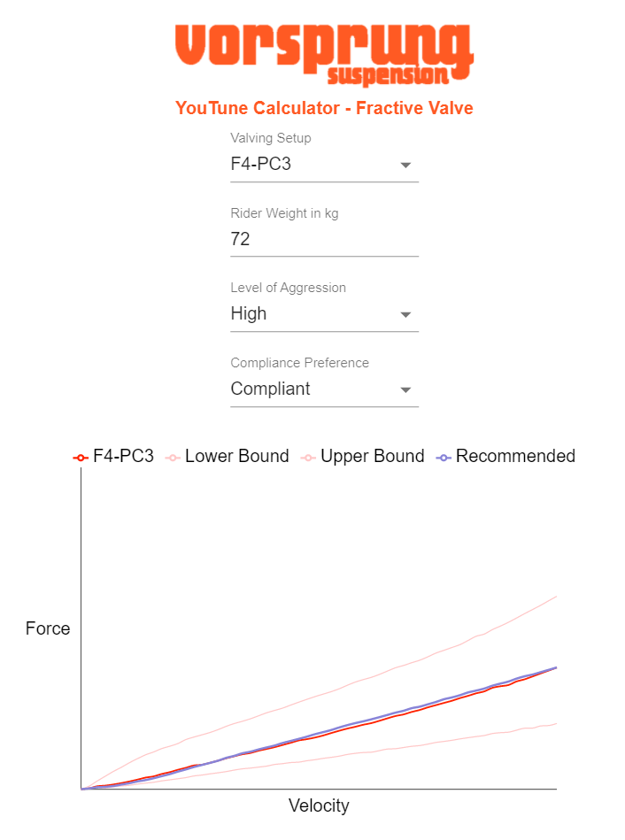Click the Force axis label
This screenshot has height=840, width=625.
pos(48,628)
